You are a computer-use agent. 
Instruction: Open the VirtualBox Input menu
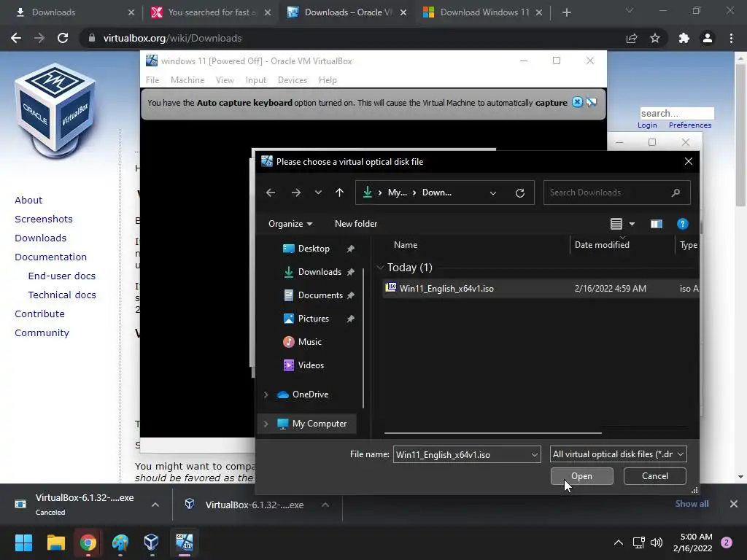point(256,80)
